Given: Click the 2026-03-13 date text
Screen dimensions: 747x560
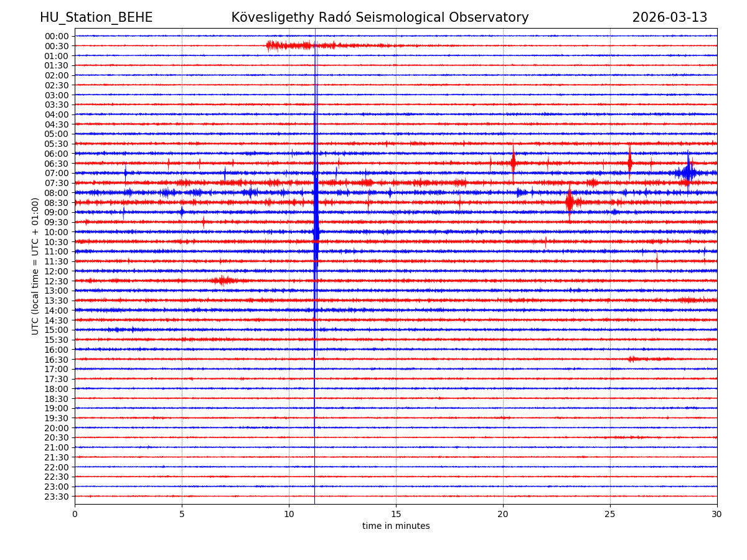Looking at the screenshot, I should coord(669,17).
